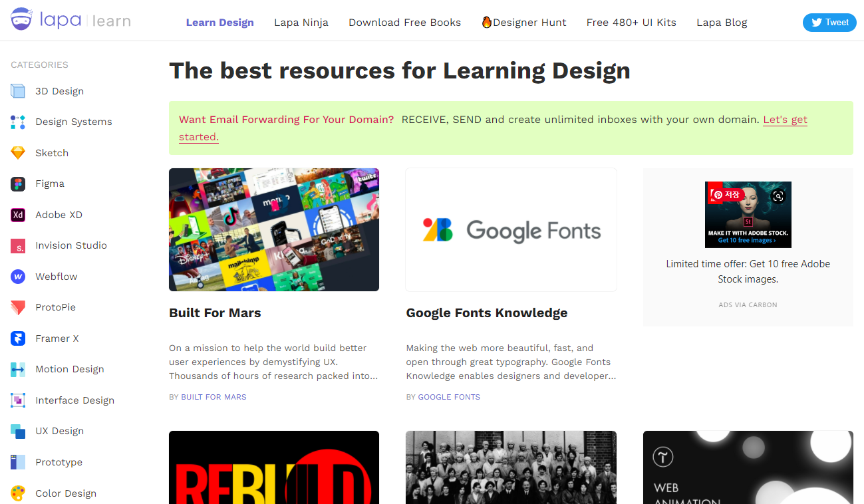Select the Design Systems category label
864x504 pixels.
(74, 122)
